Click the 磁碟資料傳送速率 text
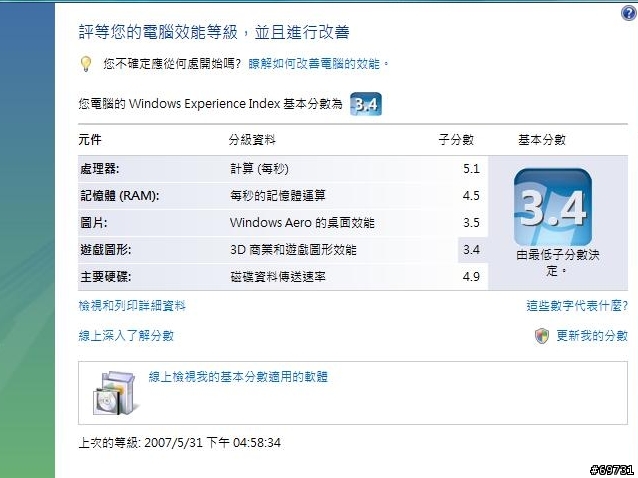 pos(278,277)
